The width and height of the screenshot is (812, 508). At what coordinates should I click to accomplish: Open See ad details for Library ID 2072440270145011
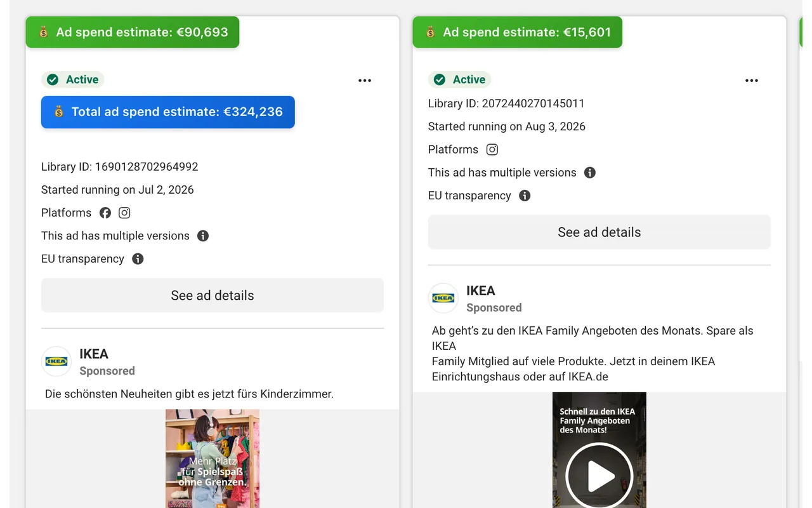click(599, 232)
